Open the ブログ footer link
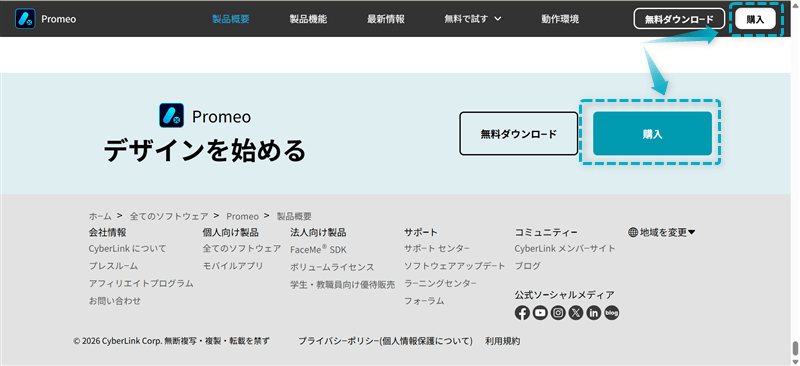The height and width of the screenshot is (366, 800). pos(528,266)
